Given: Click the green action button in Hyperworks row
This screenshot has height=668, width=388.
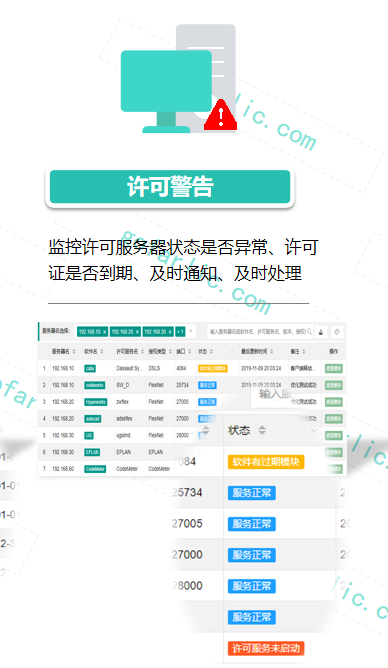Looking at the screenshot, I should [x=333, y=402].
